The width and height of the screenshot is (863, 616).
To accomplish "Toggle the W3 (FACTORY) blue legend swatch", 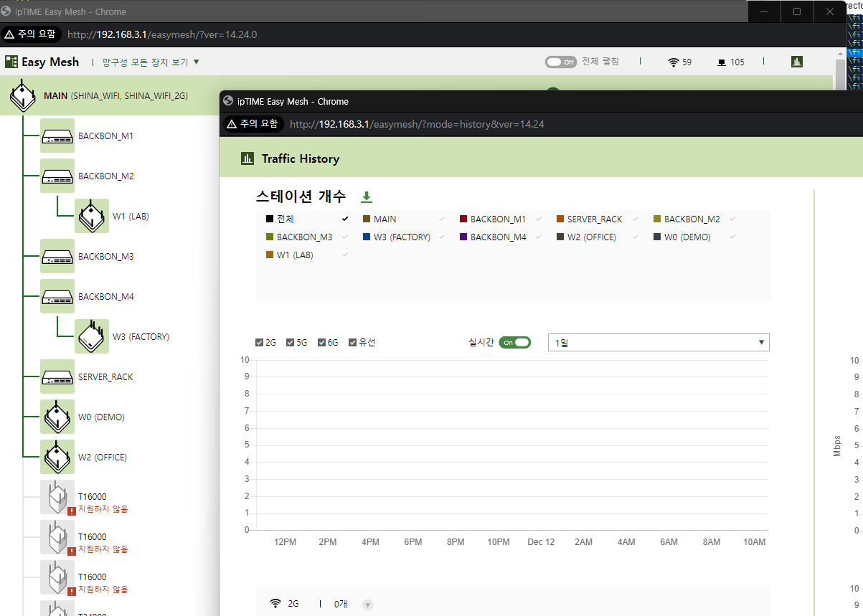I will [x=367, y=237].
